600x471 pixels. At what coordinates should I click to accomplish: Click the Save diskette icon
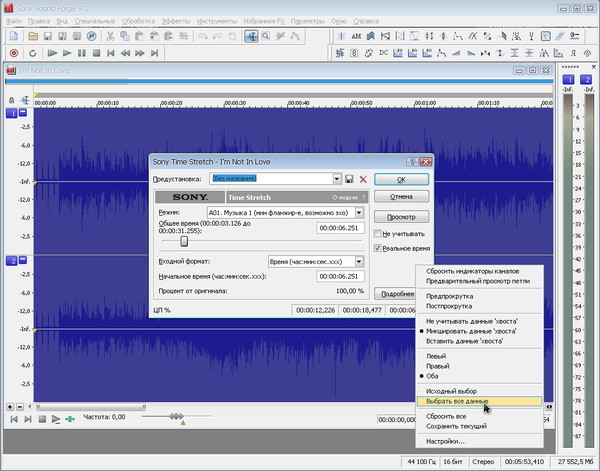point(48,36)
